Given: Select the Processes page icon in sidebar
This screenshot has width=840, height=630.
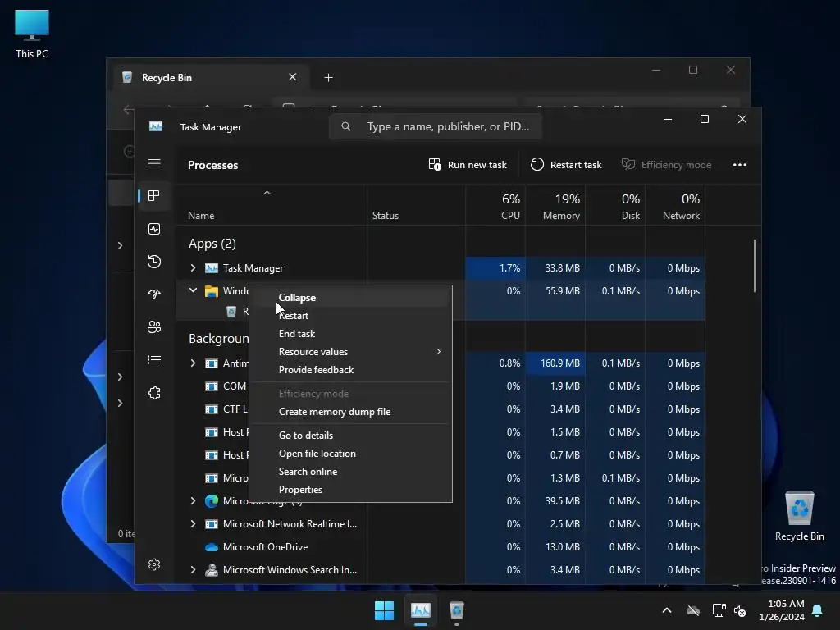Looking at the screenshot, I should point(154,196).
